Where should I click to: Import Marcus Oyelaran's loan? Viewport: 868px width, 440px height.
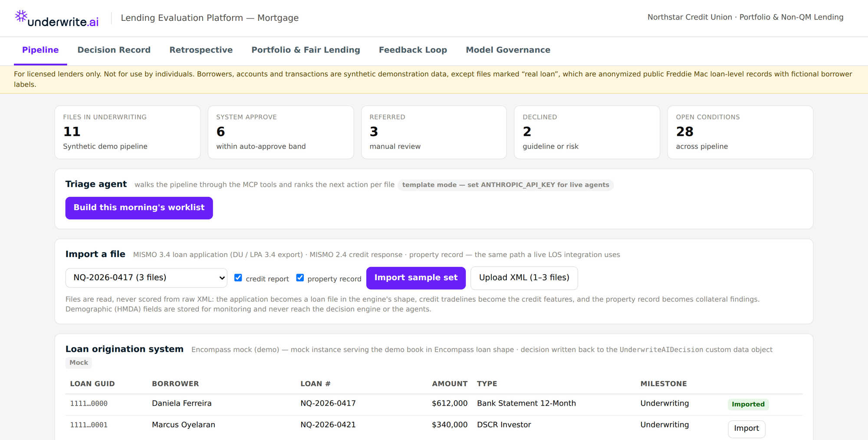pos(746,429)
